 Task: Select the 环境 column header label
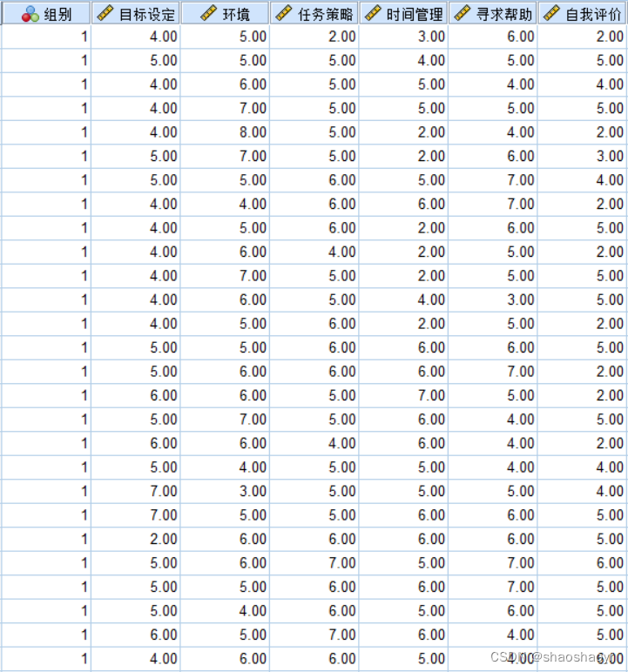(236, 15)
